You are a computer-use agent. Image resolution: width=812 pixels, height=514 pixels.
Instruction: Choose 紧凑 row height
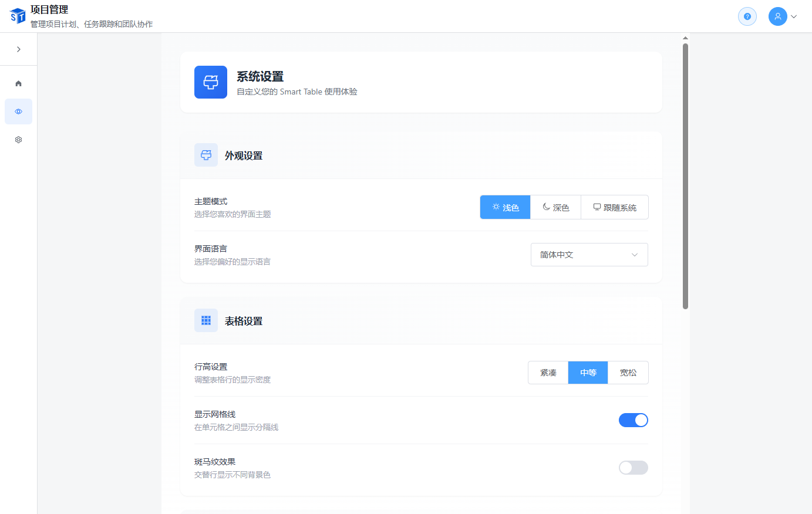(x=548, y=373)
